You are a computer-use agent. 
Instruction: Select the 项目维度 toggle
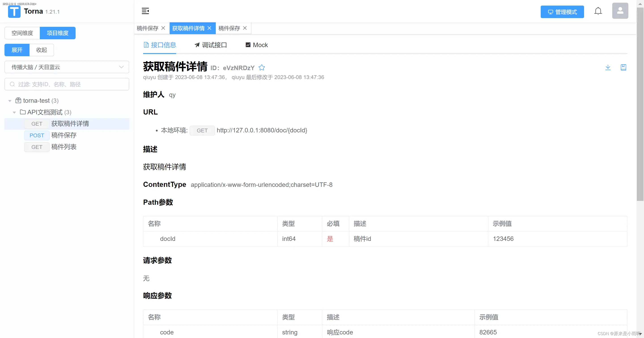(x=57, y=33)
